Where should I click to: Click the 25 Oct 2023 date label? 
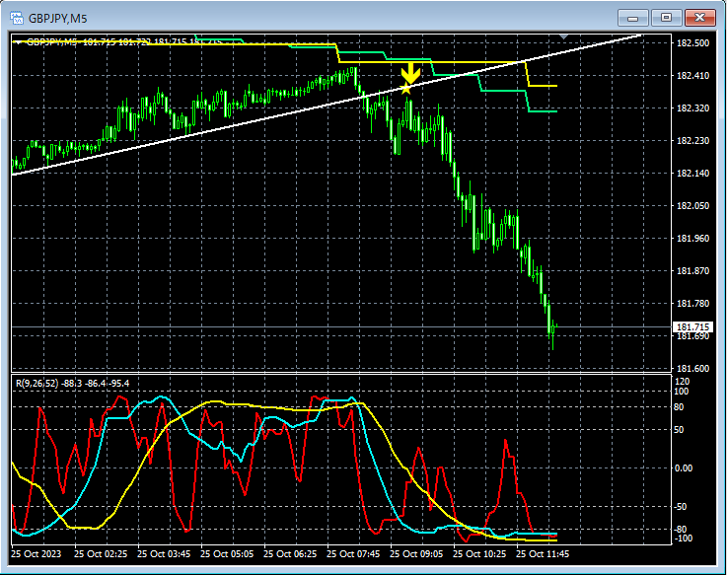tap(36, 554)
